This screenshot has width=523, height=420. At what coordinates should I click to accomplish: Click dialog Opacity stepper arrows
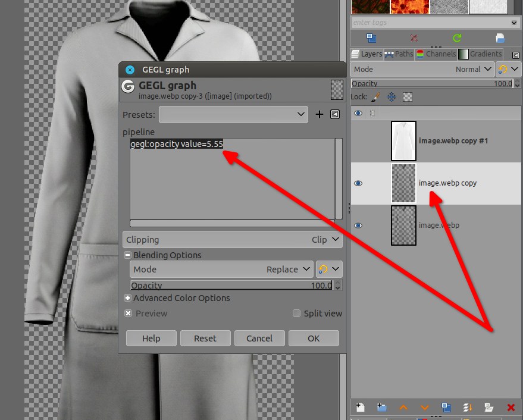337,285
